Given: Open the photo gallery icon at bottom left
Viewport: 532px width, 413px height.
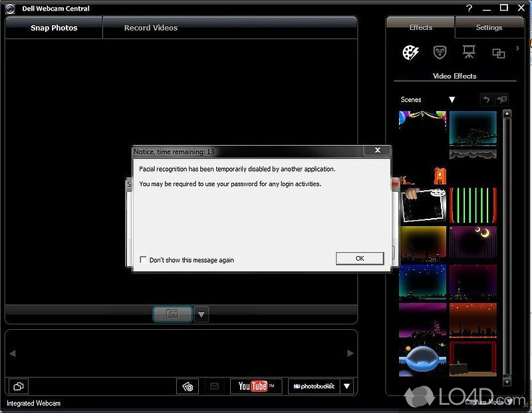Looking at the screenshot, I should (19, 386).
